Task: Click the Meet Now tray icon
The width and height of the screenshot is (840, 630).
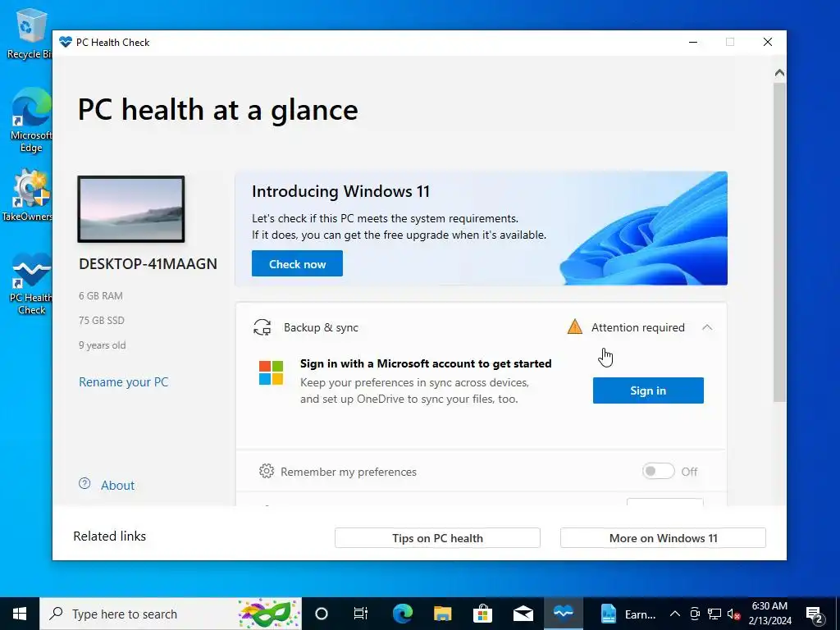Action: click(695, 614)
